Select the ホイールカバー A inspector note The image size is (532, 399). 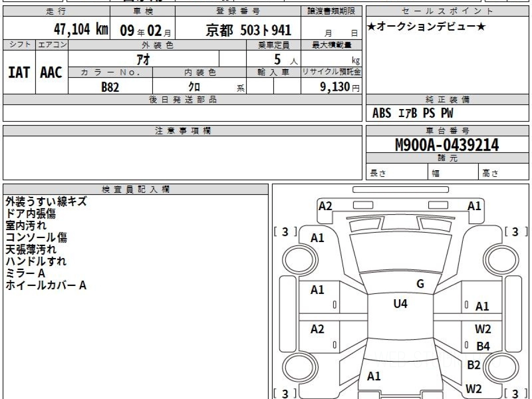(46, 286)
